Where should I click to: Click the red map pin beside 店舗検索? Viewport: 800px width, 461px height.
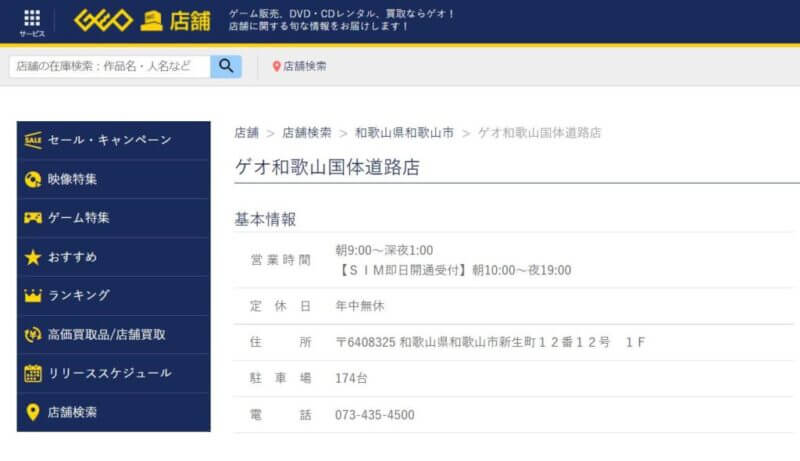[277, 66]
